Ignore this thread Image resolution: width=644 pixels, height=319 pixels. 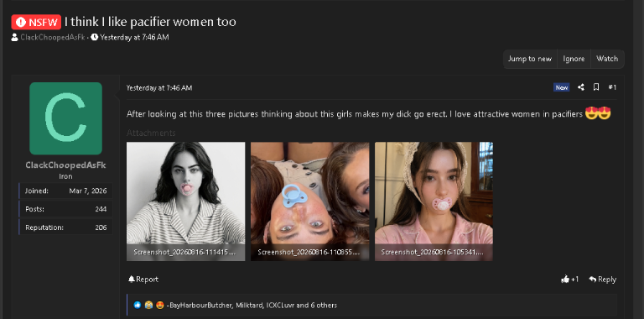pyautogui.click(x=574, y=59)
